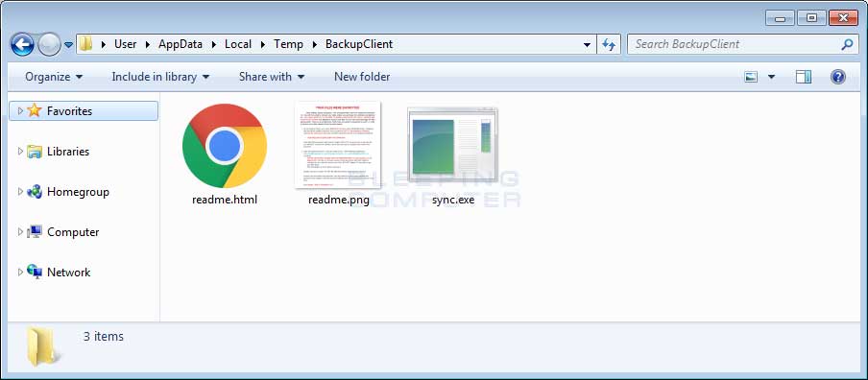Open dropdown arrow after Temp breadcrumb
The image size is (868, 380).
(314, 45)
